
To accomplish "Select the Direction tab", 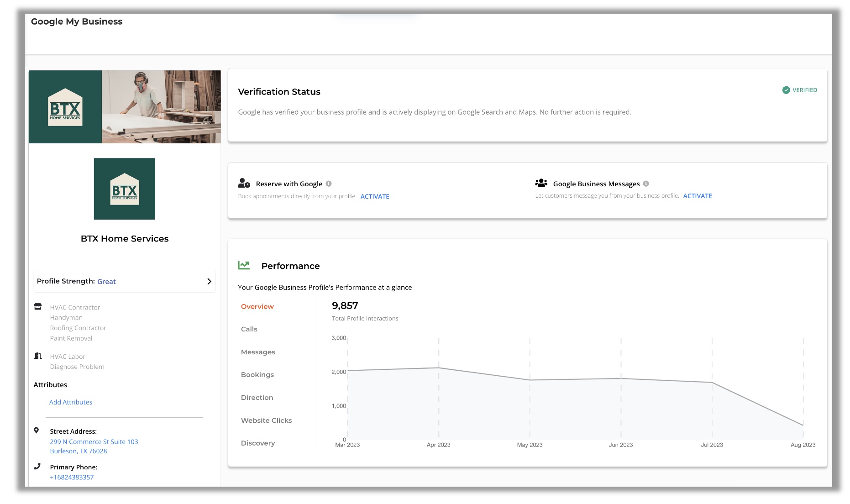I will click(x=257, y=398).
